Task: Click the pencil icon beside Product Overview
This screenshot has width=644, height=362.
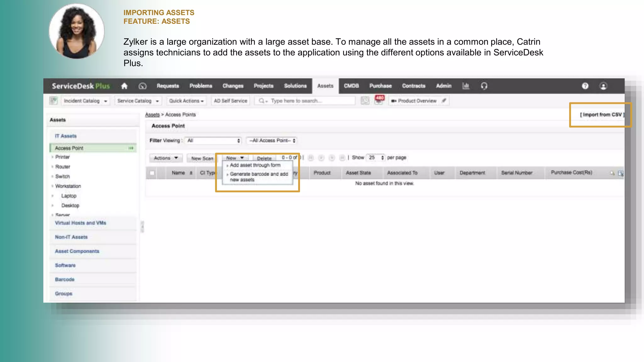Action: pos(444,101)
